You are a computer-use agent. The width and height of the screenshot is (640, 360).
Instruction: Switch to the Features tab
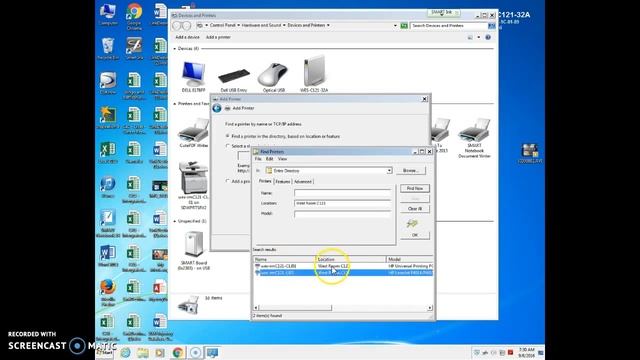click(x=282, y=182)
